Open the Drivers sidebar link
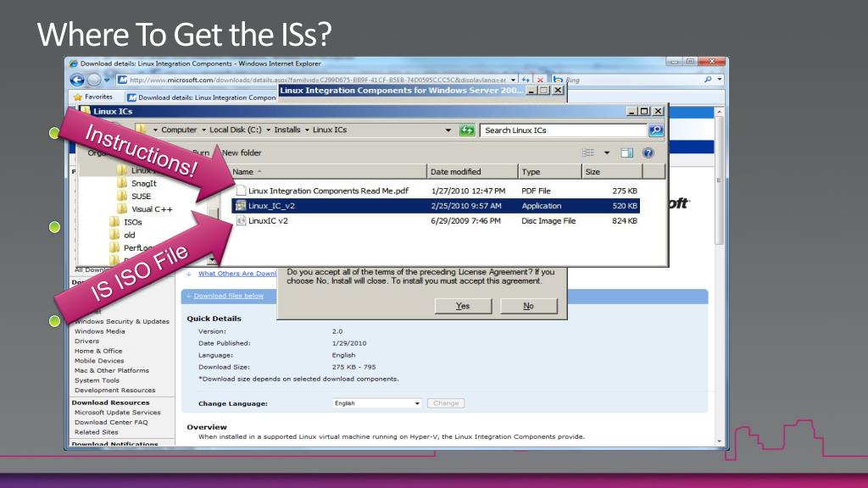Image resolution: width=868 pixels, height=488 pixels. 87,341
